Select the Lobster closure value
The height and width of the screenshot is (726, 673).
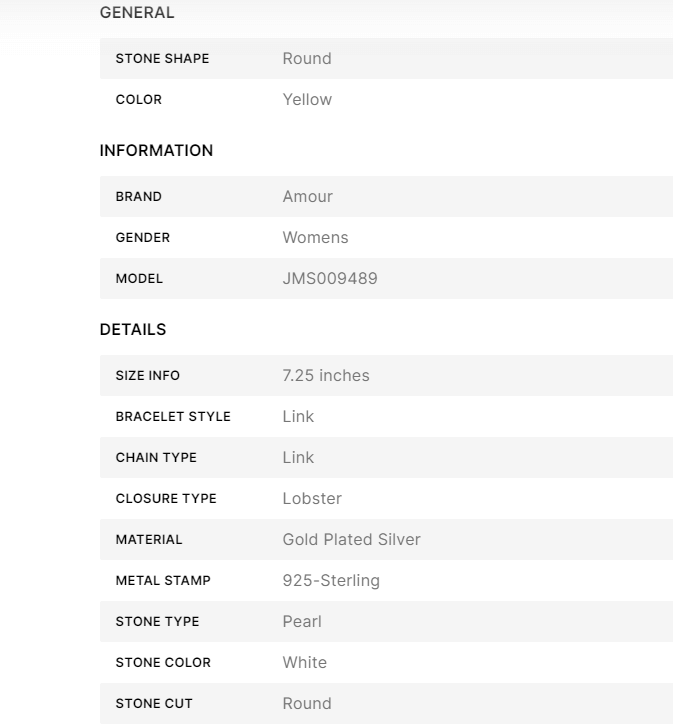click(313, 499)
